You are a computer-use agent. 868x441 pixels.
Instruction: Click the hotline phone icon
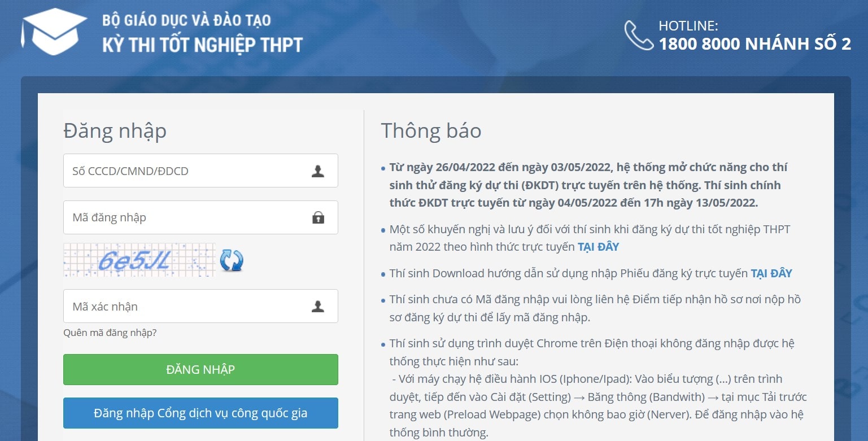[x=639, y=35]
